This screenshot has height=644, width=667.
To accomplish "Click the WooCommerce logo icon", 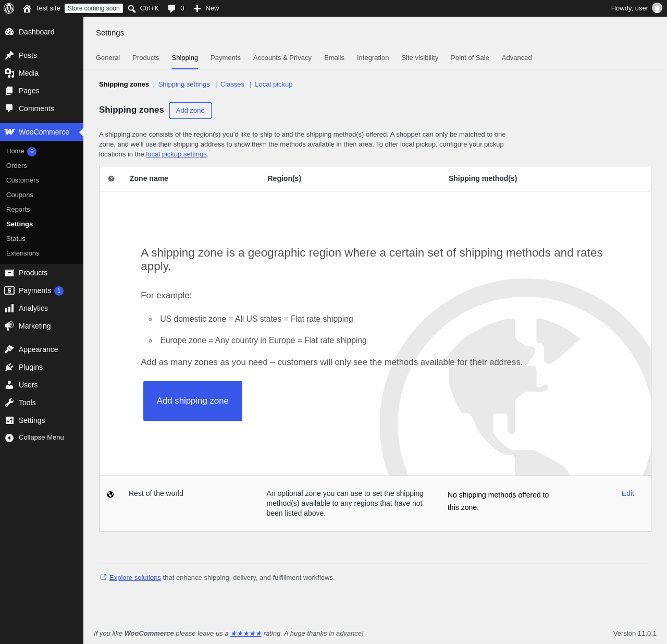I will [x=9, y=132].
